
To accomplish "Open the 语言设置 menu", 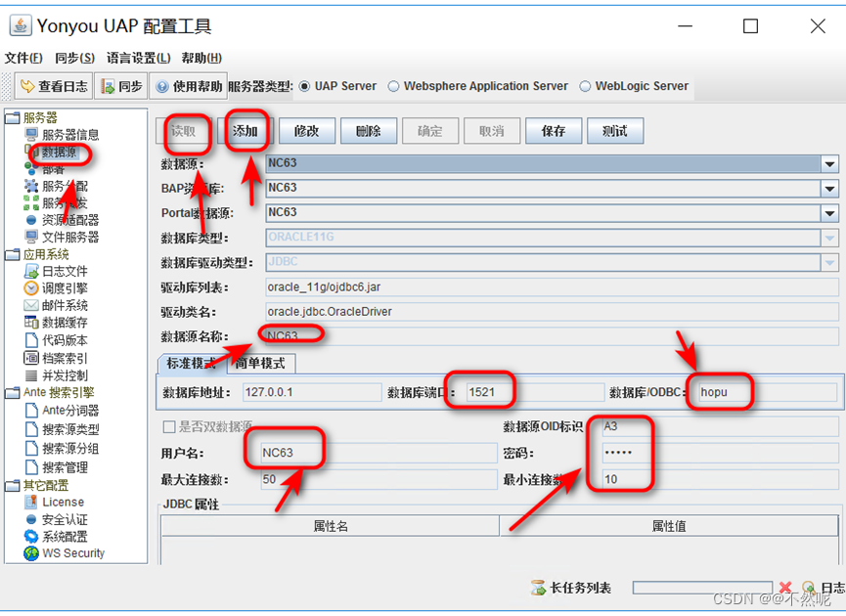I will [138, 58].
